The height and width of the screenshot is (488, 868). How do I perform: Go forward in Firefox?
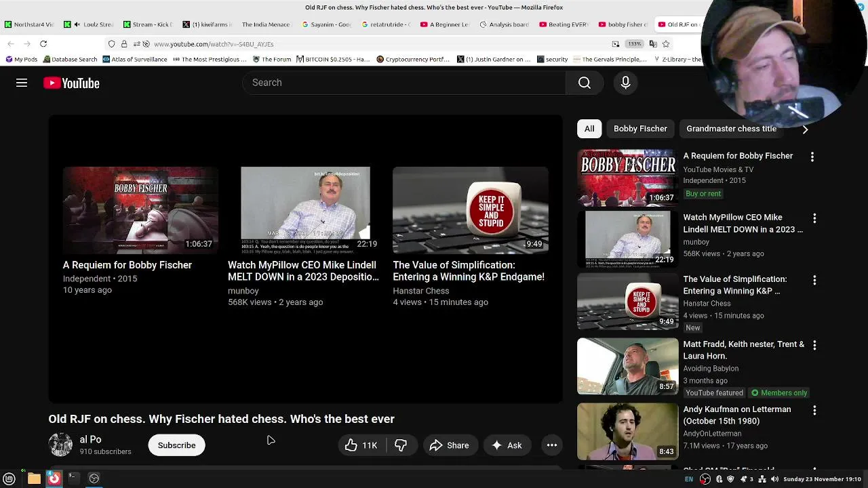click(27, 44)
